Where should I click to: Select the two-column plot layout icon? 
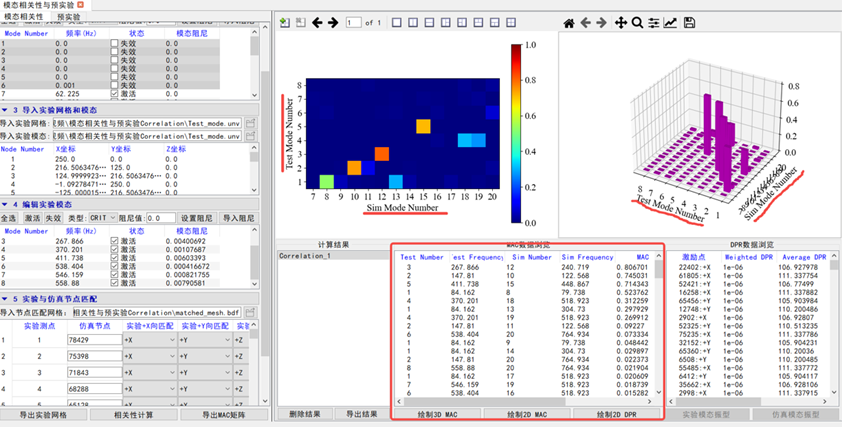pyautogui.click(x=413, y=23)
